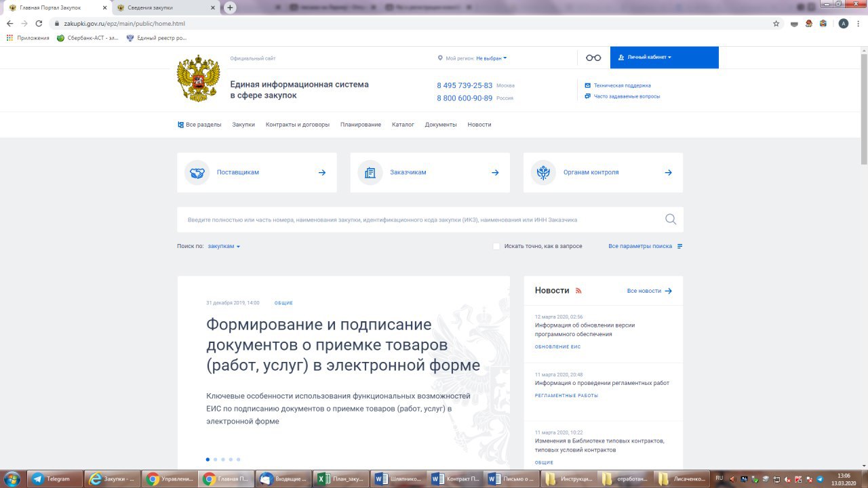
Task: Open the Входящие mail taskbar item
Action: click(286, 479)
